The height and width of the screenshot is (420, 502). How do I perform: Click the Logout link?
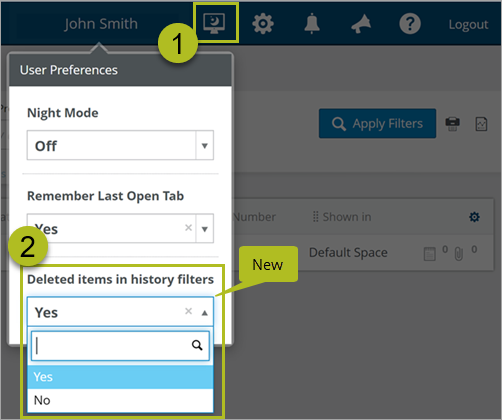[468, 24]
